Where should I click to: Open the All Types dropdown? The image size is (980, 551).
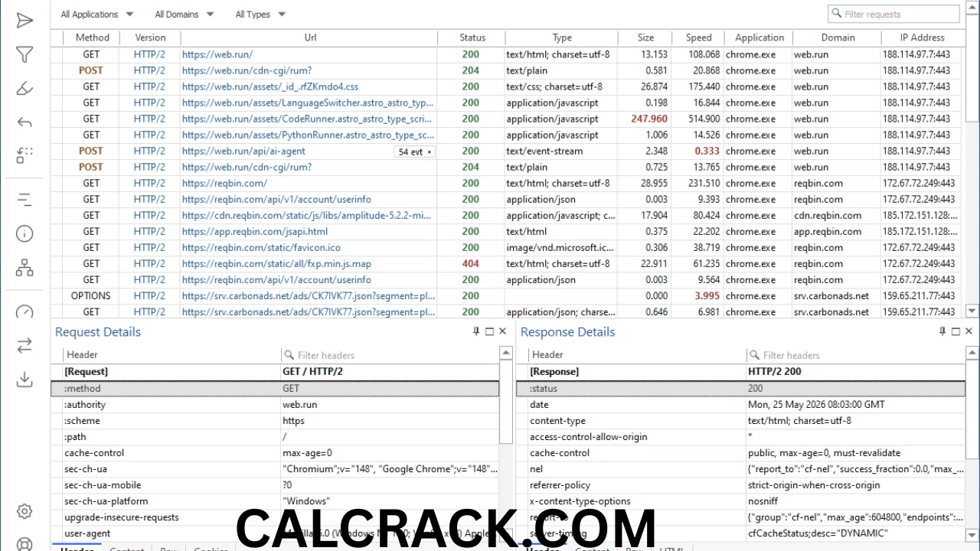[260, 14]
